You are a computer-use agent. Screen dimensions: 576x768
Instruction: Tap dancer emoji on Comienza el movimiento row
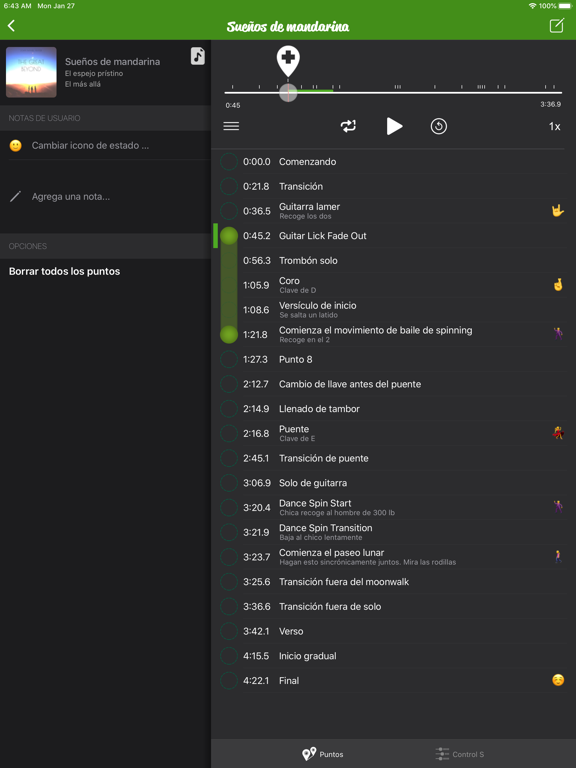pos(558,334)
